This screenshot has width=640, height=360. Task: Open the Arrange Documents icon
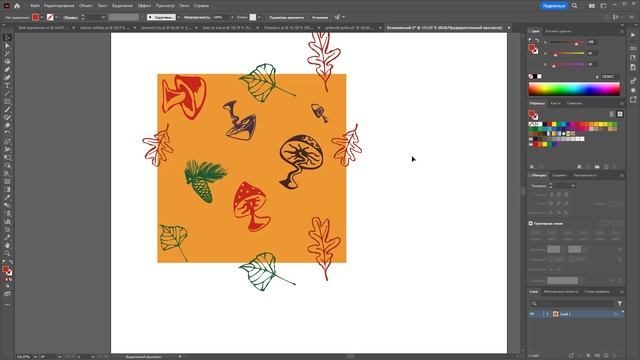(x=591, y=6)
